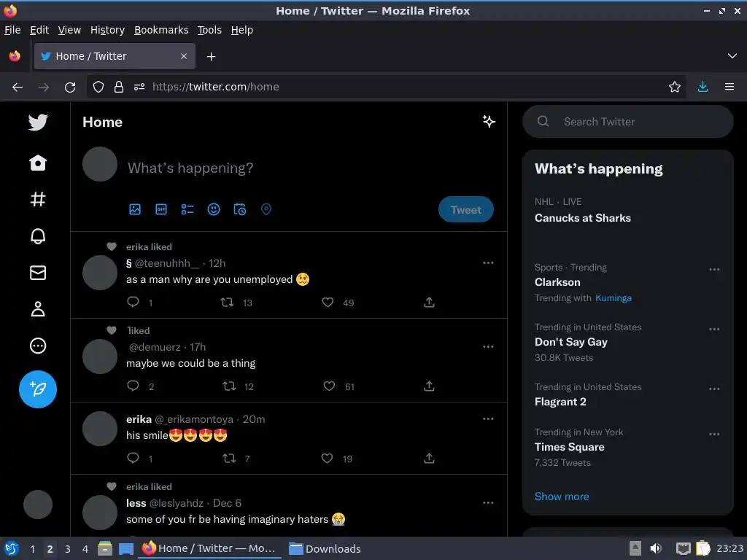This screenshot has height=560, width=747.
Task: Open more options on the @teenuhhh_ tweet
Action: point(488,262)
